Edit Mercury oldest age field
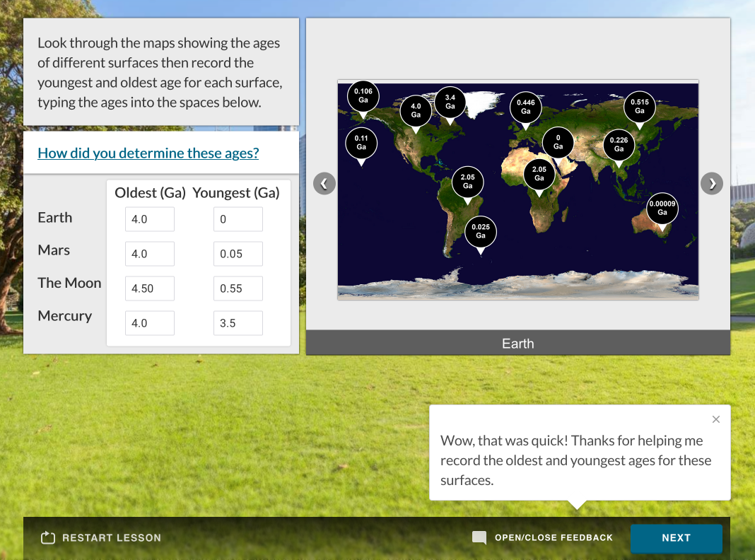Viewport: 755px width, 560px height. tap(150, 323)
